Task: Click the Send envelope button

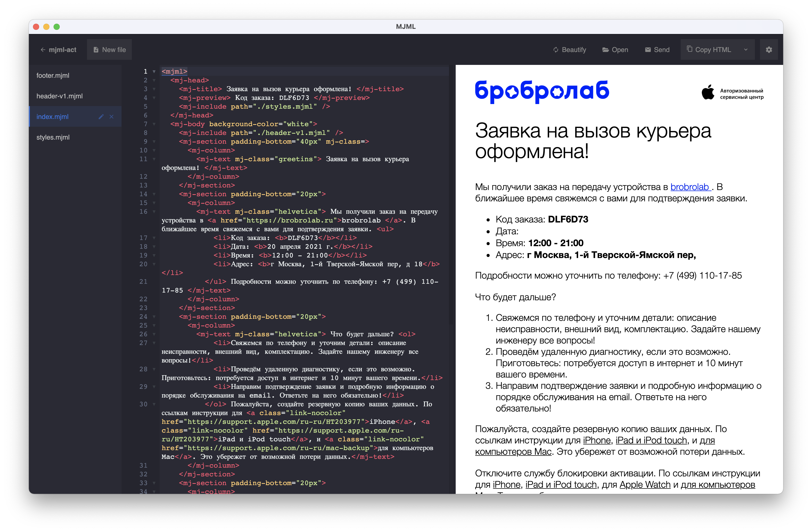Action: pyautogui.click(x=657, y=50)
